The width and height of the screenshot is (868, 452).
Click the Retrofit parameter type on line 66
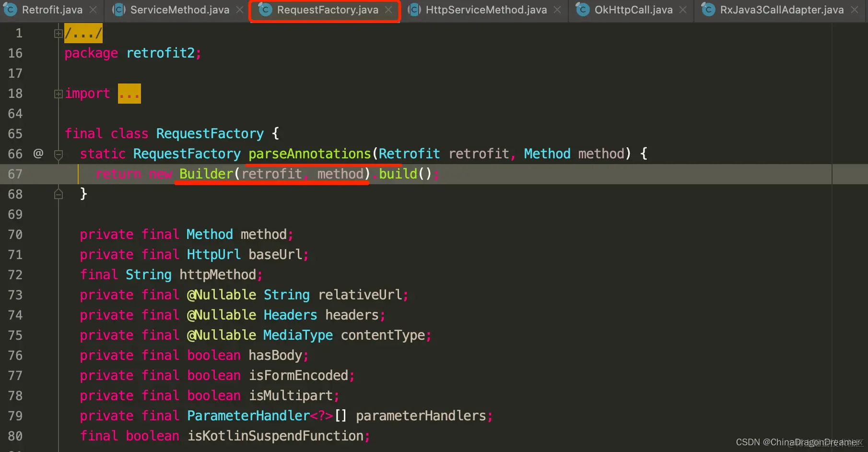pyautogui.click(x=409, y=154)
